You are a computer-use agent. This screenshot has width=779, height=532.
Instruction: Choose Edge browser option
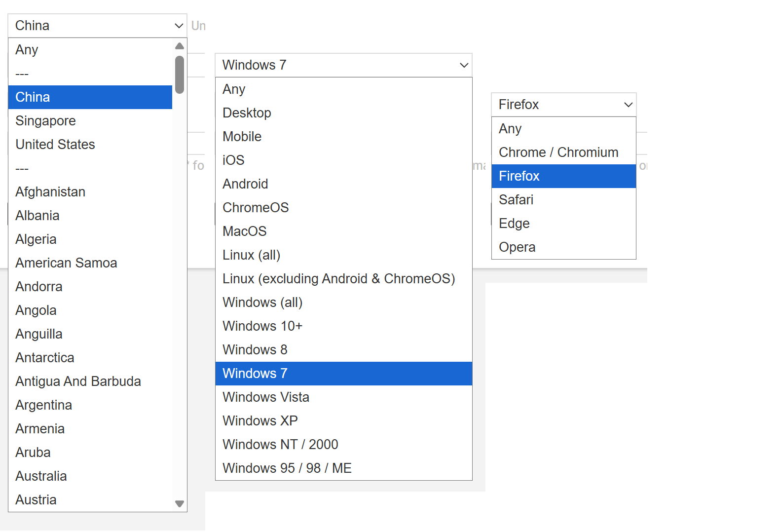point(564,224)
